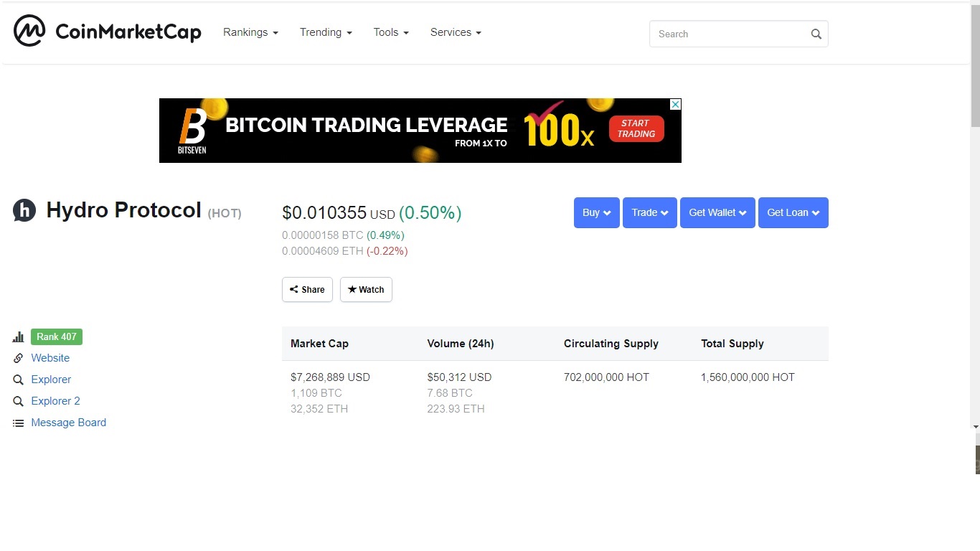Click the CoinMarketCap logo icon
The height and width of the screenshot is (551, 980).
(x=29, y=31)
